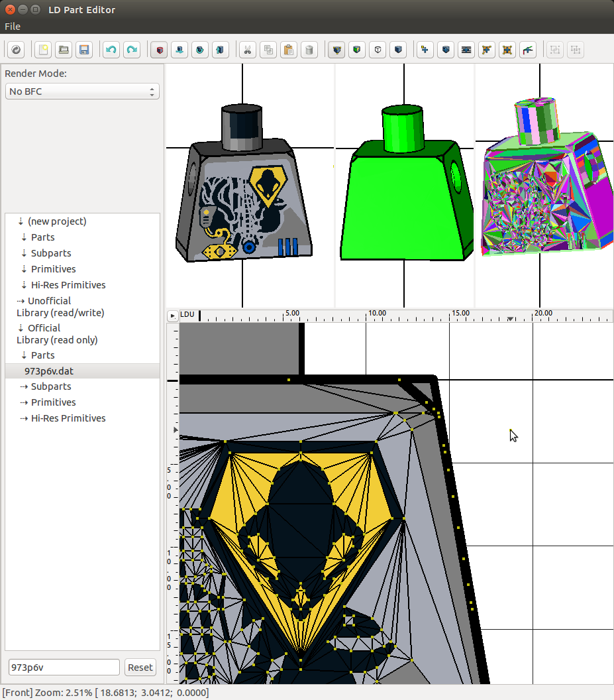Collapse the Official Library (read only) node
Image resolution: width=614 pixels, height=700 pixels.
pos(21,328)
